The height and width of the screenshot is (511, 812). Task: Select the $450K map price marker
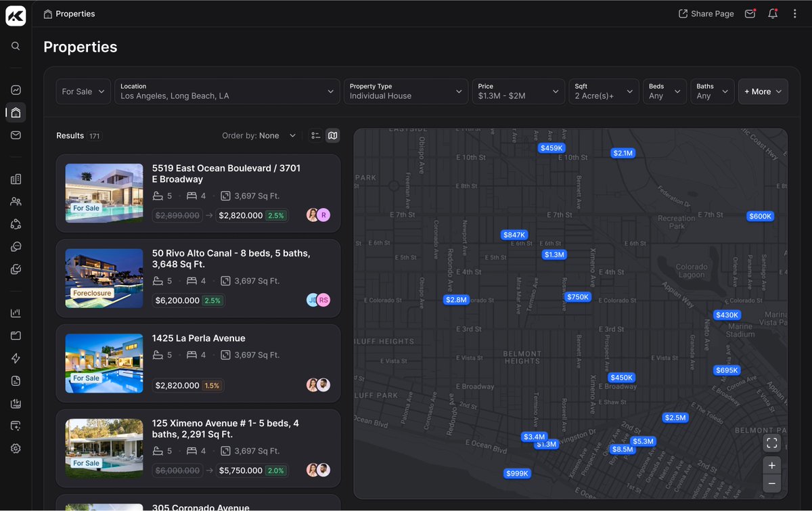pos(621,378)
